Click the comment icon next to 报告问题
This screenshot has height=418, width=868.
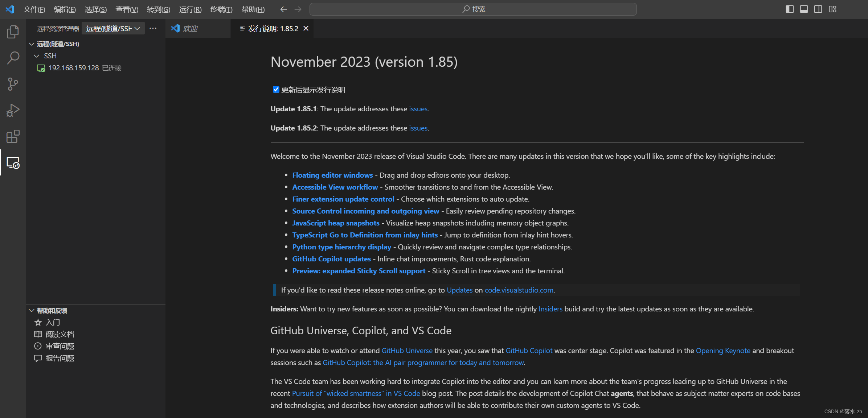coord(38,358)
